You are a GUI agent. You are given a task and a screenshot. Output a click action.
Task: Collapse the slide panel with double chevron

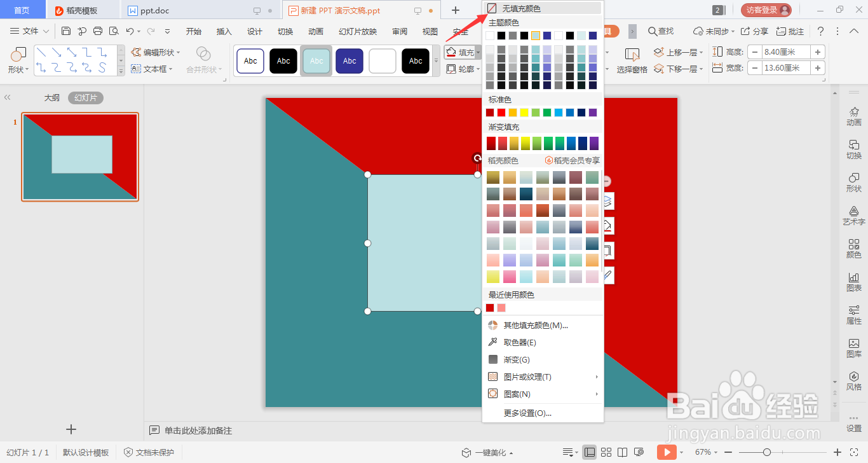(x=8, y=98)
